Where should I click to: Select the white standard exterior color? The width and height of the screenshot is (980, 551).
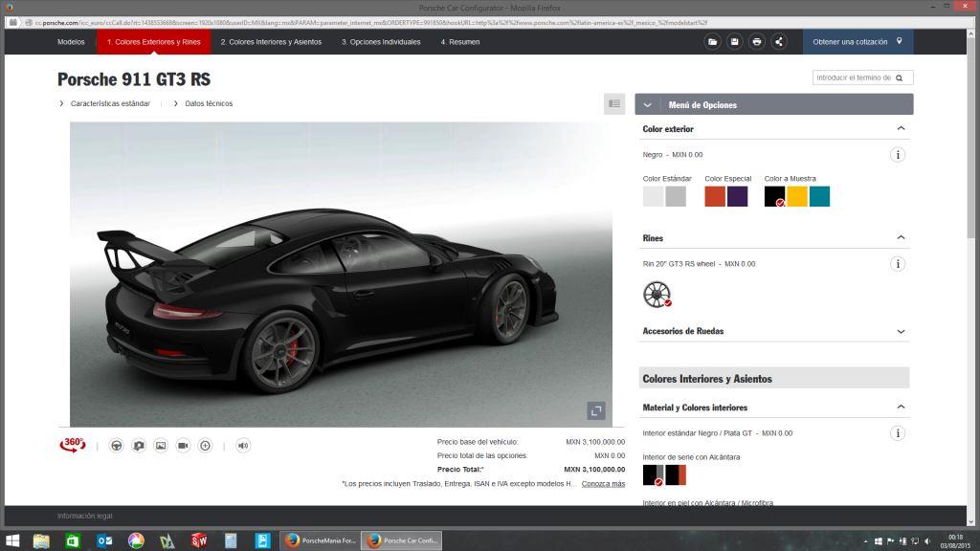pos(653,196)
